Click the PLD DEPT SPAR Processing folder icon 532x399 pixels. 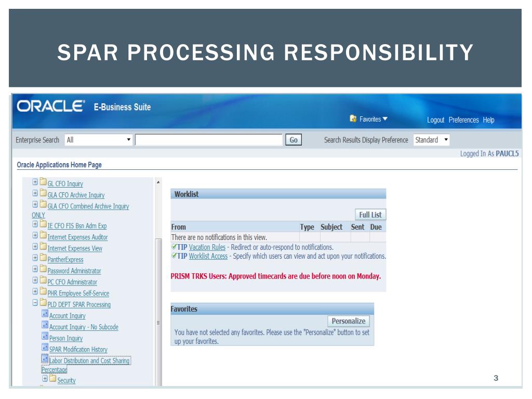[x=43, y=302]
